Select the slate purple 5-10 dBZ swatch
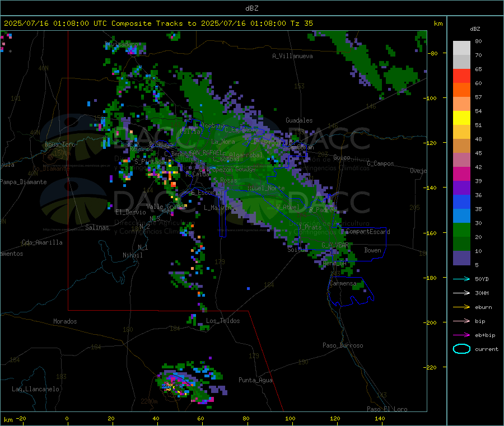This screenshot has height=426, width=504. point(461,258)
